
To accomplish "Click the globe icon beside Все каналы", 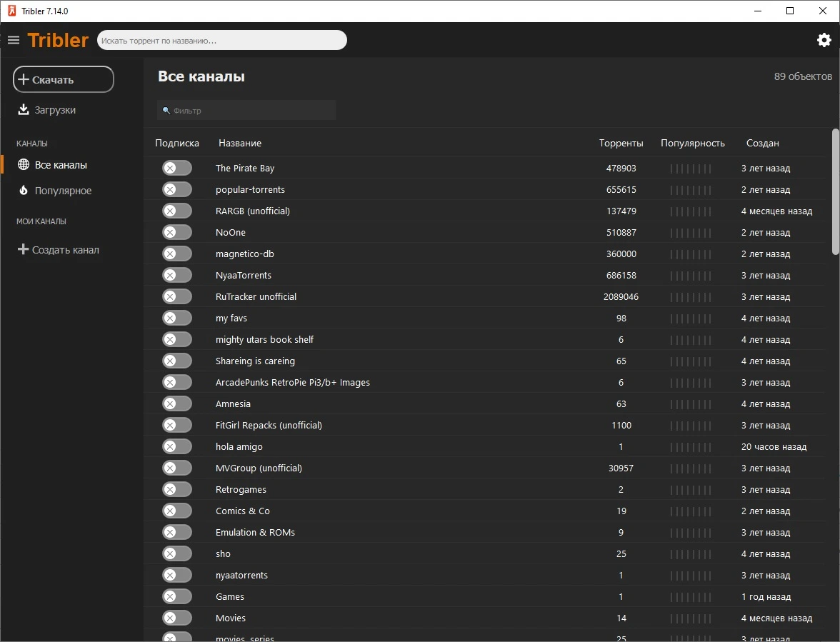I will click(x=23, y=164).
